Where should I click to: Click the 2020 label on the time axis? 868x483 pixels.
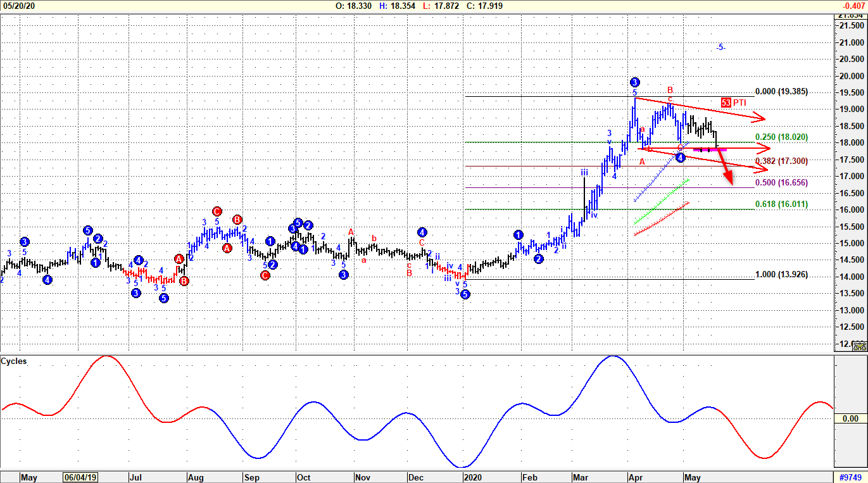[x=473, y=477]
